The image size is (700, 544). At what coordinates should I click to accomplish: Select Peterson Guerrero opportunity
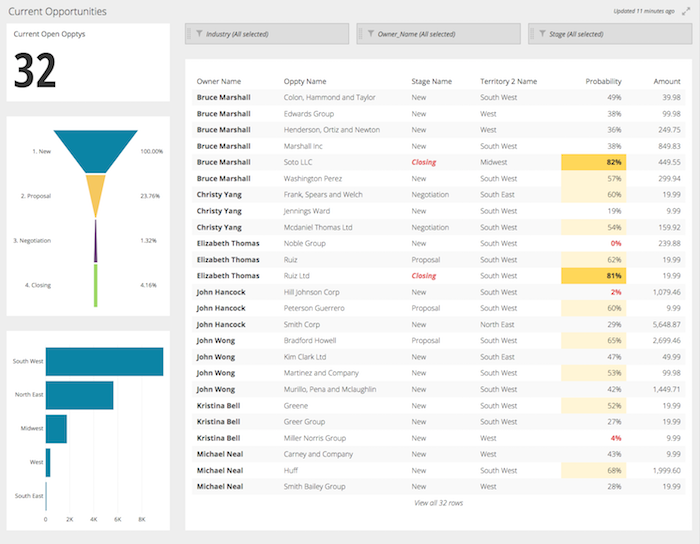[314, 308]
